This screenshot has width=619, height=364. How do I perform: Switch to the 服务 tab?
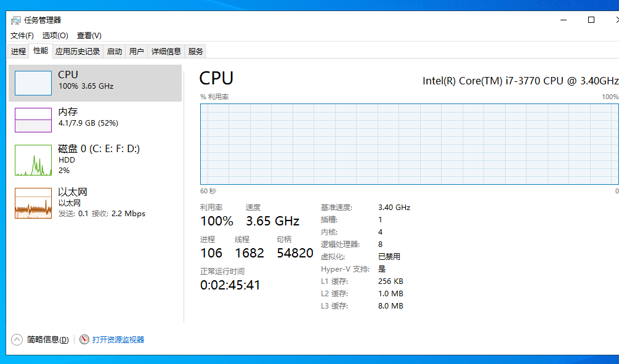point(195,52)
